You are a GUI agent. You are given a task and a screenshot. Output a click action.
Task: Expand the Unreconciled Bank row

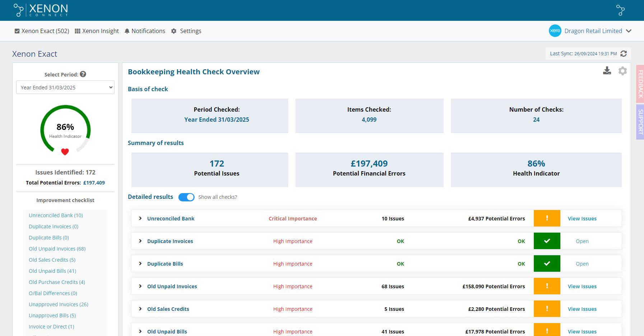(140, 218)
